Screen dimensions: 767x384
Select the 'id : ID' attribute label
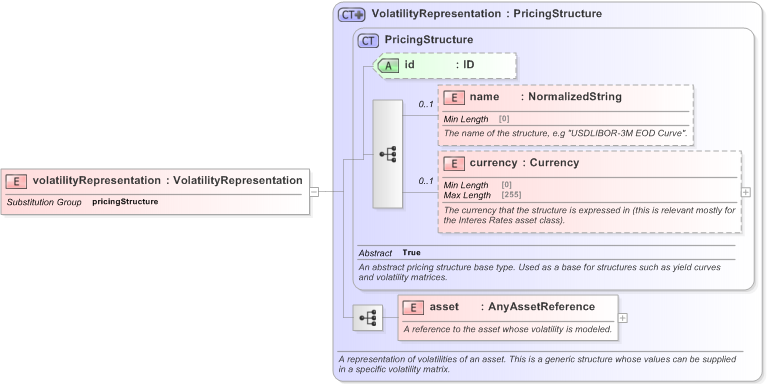click(x=439, y=65)
